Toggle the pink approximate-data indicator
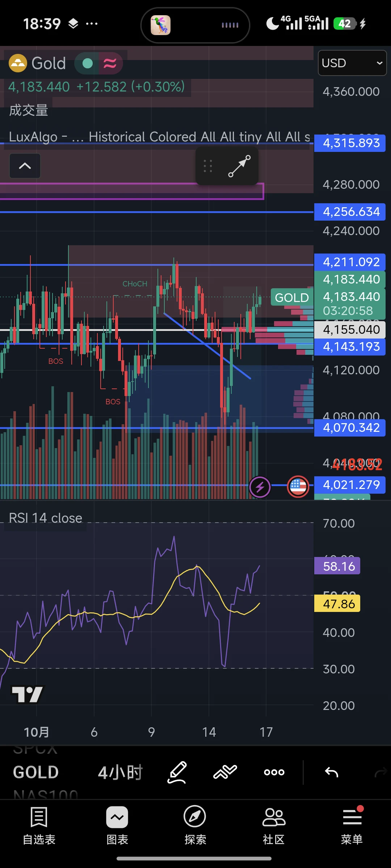Screen dimensions: 391x868 (110, 63)
